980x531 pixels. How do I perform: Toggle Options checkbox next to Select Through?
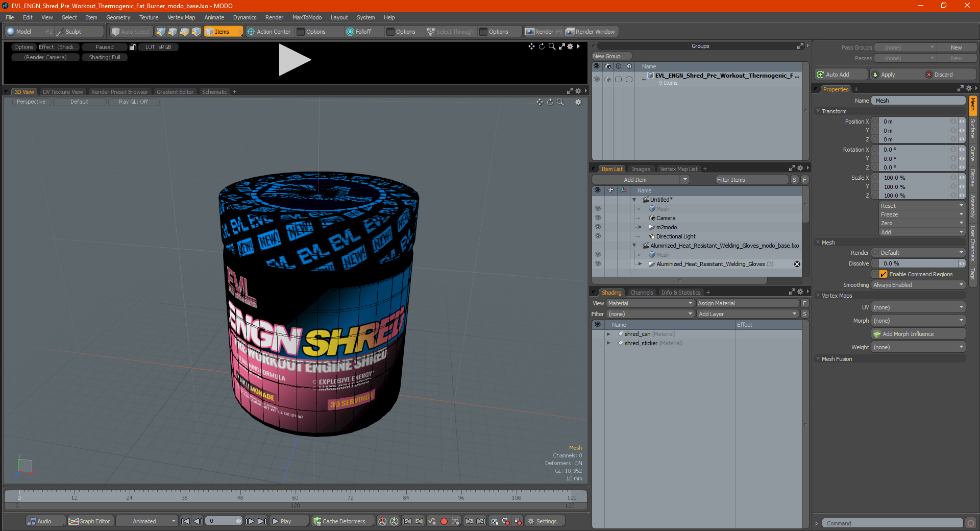point(483,32)
